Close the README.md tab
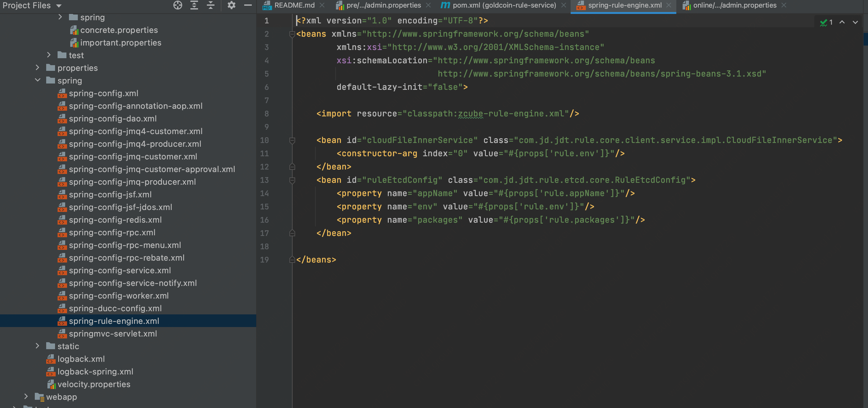Image resolution: width=868 pixels, height=408 pixels. pos(322,5)
